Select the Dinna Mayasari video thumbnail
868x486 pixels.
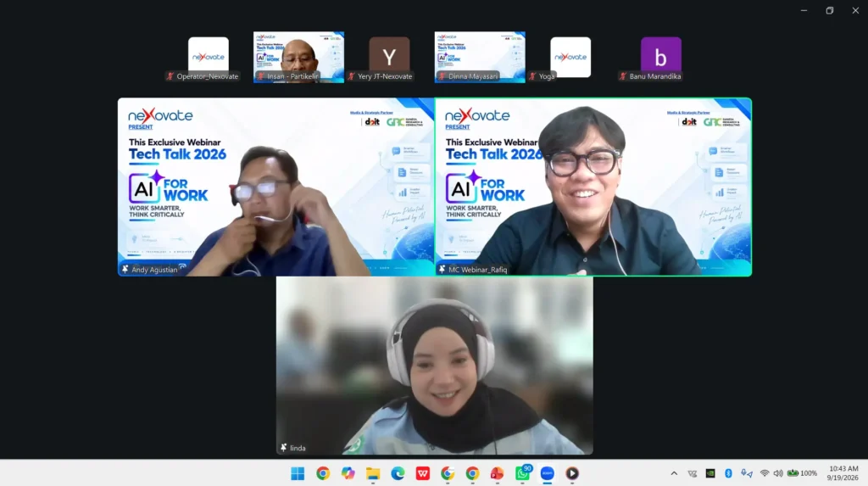click(480, 57)
